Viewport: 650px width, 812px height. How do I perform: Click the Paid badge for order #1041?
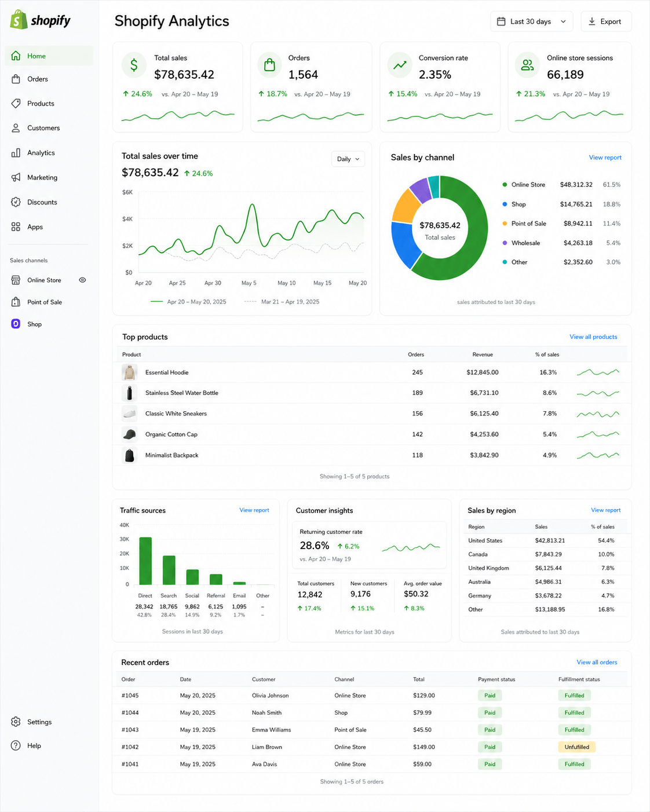tap(490, 764)
